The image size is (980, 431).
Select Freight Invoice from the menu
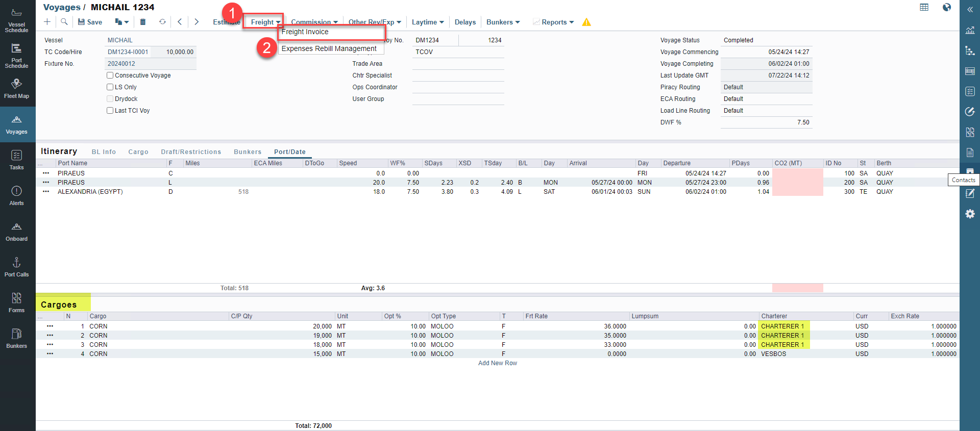point(305,32)
